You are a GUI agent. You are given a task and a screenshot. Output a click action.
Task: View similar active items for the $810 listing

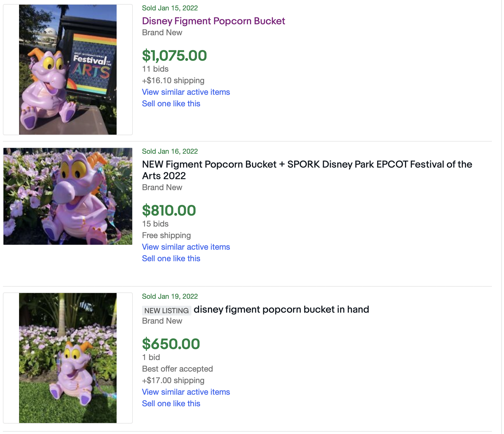coord(186,247)
